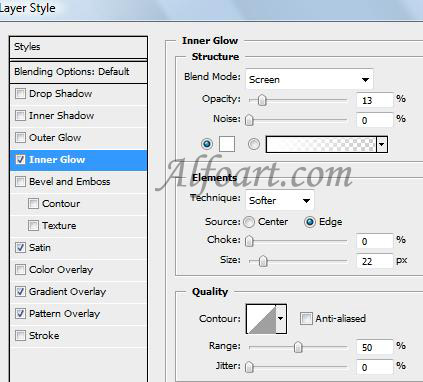Enable the Drop Shadow checkbox
This screenshot has width=423, height=382.
click(20, 94)
